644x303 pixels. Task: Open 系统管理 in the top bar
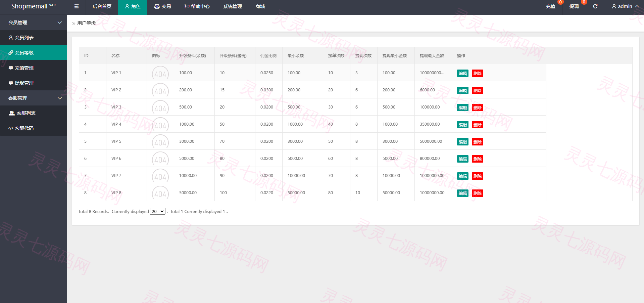click(233, 6)
